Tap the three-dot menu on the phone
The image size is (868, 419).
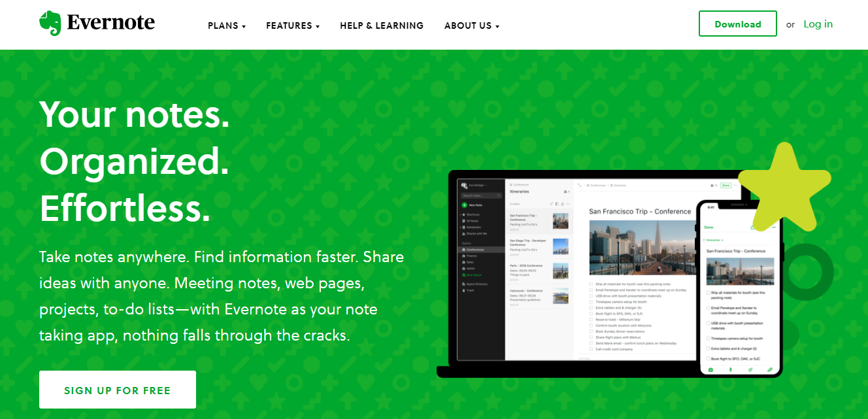[773, 227]
